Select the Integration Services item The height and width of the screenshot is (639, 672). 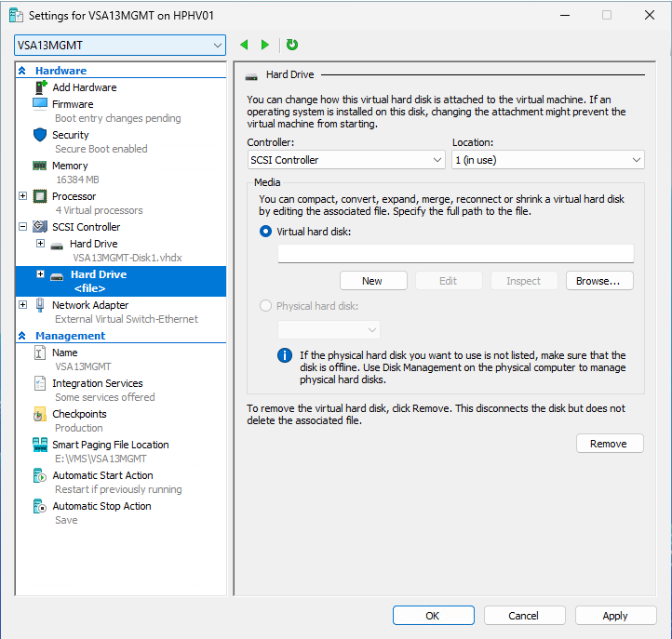(x=97, y=383)
